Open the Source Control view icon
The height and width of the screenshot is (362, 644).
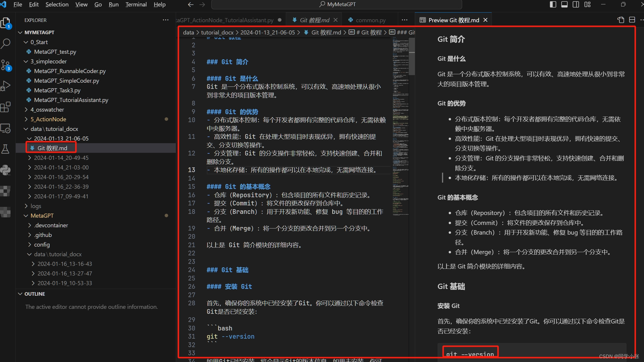tap(6, 65)
